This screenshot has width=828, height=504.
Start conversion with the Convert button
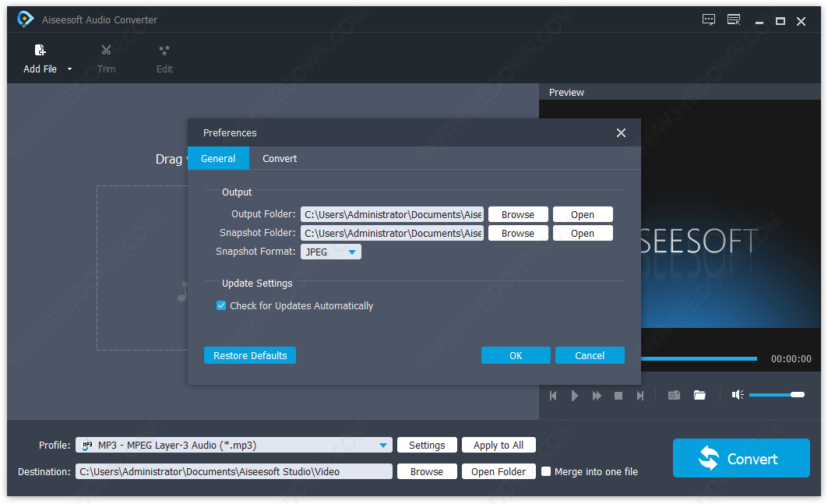tap(742, 458)
